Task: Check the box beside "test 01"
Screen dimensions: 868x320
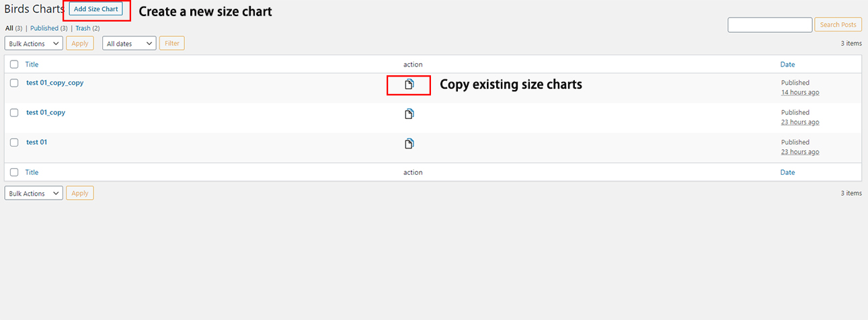Action: (14, 143)
